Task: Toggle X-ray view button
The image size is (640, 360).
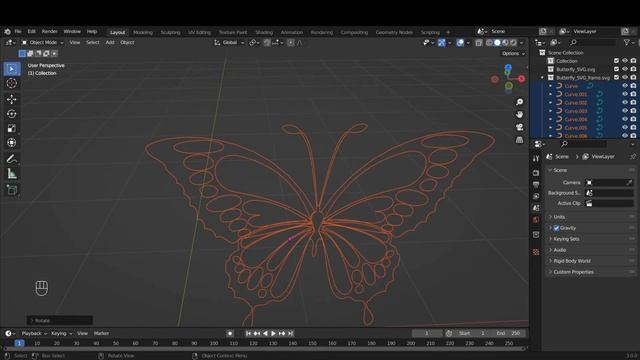Action: pos(479,42)
